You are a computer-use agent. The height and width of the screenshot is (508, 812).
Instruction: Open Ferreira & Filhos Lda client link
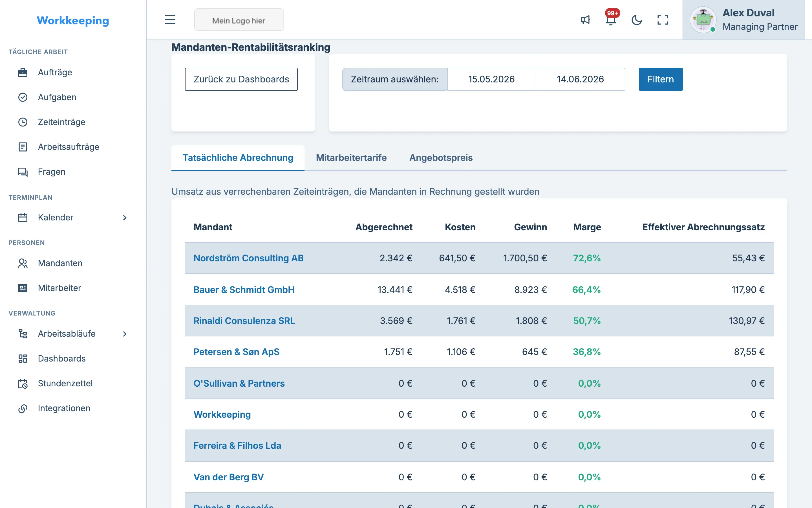coord(237,446)
